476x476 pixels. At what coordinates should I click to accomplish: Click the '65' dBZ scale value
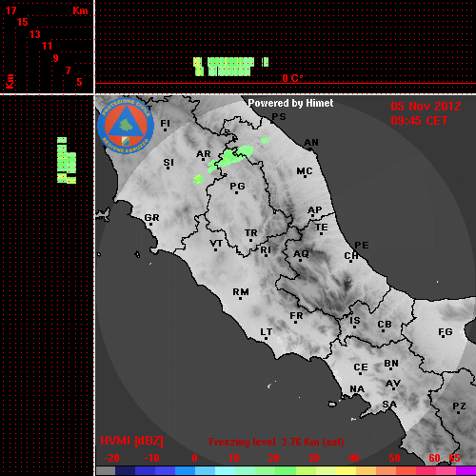(x=454, y=458)
